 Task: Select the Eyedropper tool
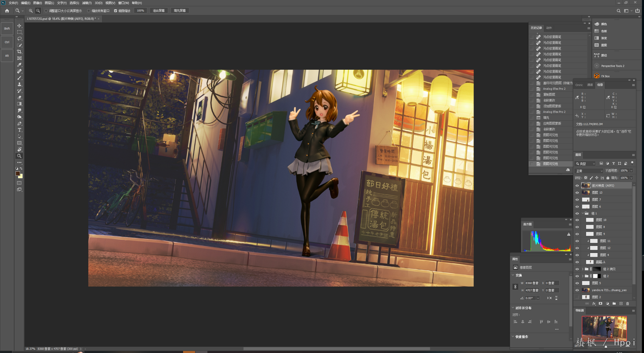point(19,65)
